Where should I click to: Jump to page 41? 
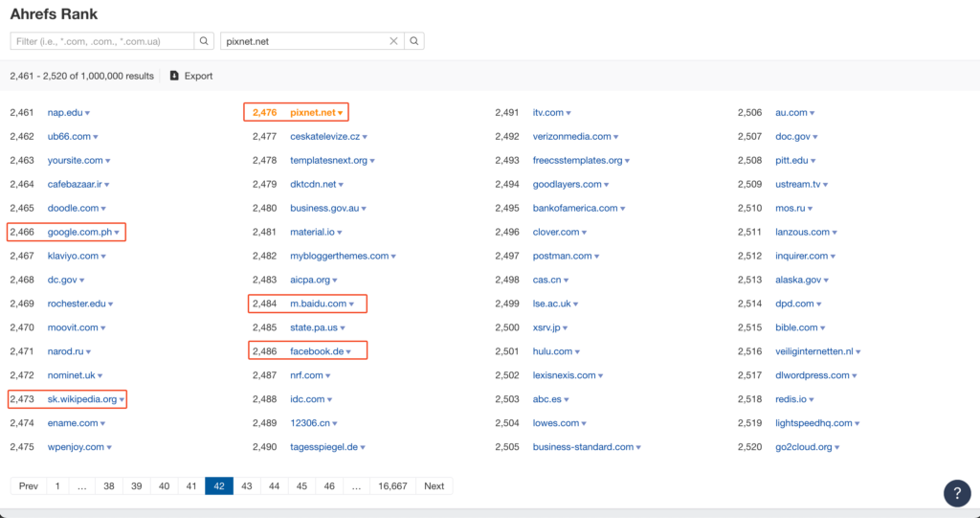(x=191, y=486)
